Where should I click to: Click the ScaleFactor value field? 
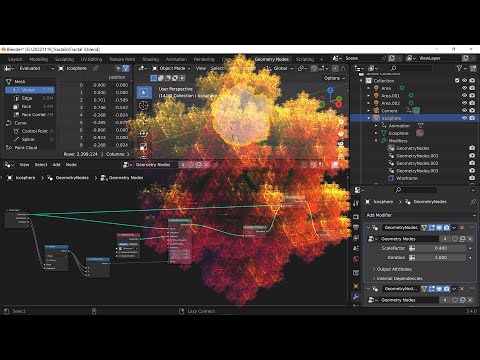pos(441,248)
